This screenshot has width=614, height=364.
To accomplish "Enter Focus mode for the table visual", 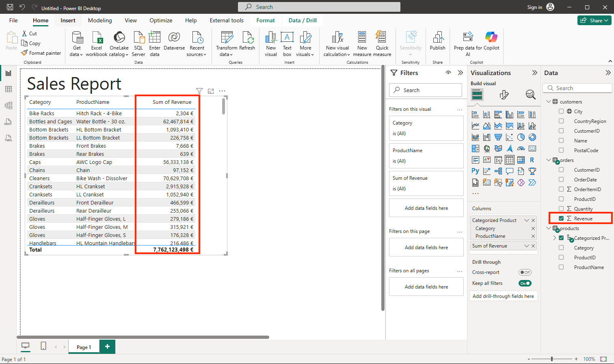I will pyautogui.click(x=211, y=91).
